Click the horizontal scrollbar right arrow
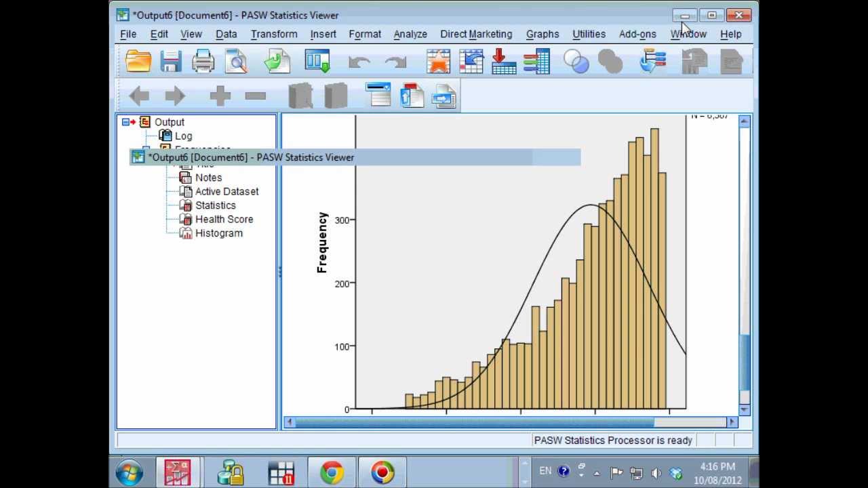The image size is (868, 488). pos(732,422)
